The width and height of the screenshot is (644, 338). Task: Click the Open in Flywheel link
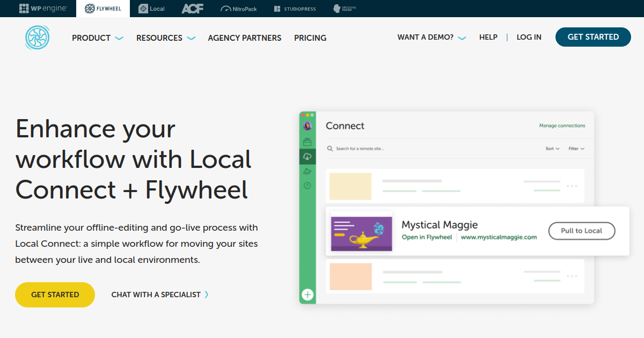(x=427, y=237)
